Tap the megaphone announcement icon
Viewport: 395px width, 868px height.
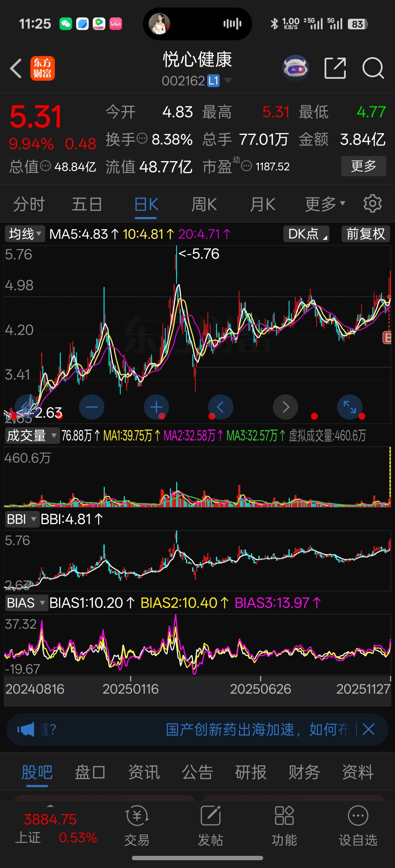pyautogui.click(x=26, y=729)
